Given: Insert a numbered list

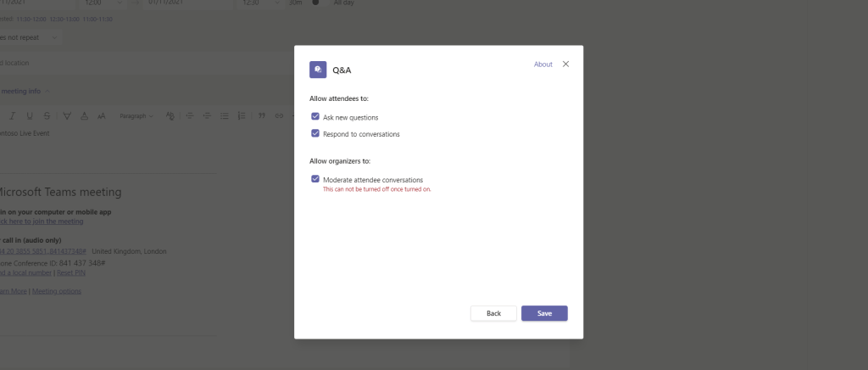Looking at the screenshot, I should [x=242, y=115].
